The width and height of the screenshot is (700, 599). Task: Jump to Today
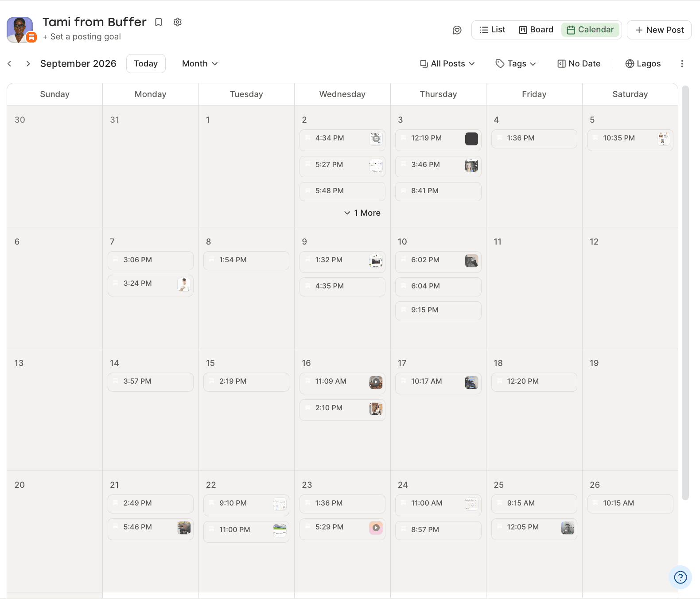pos(146,64)
